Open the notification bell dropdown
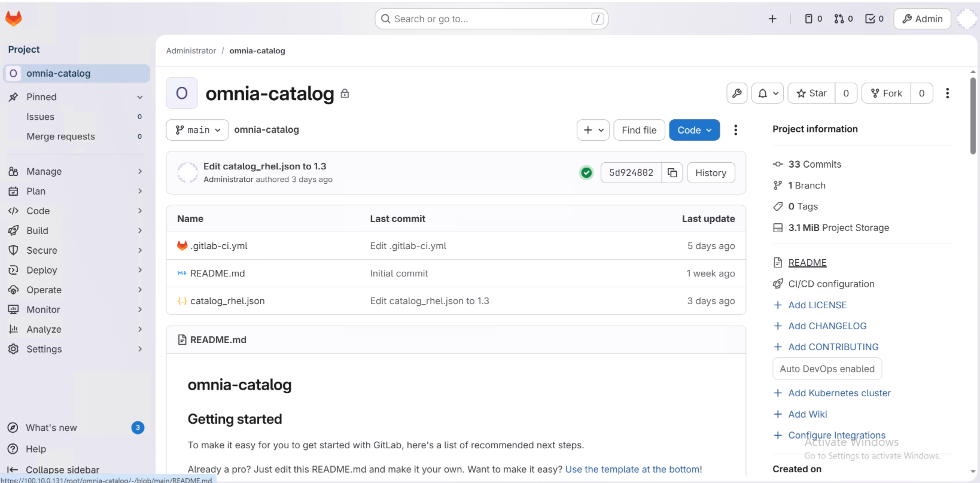This screenshot has height=483, width=980. tap(767, 93)
